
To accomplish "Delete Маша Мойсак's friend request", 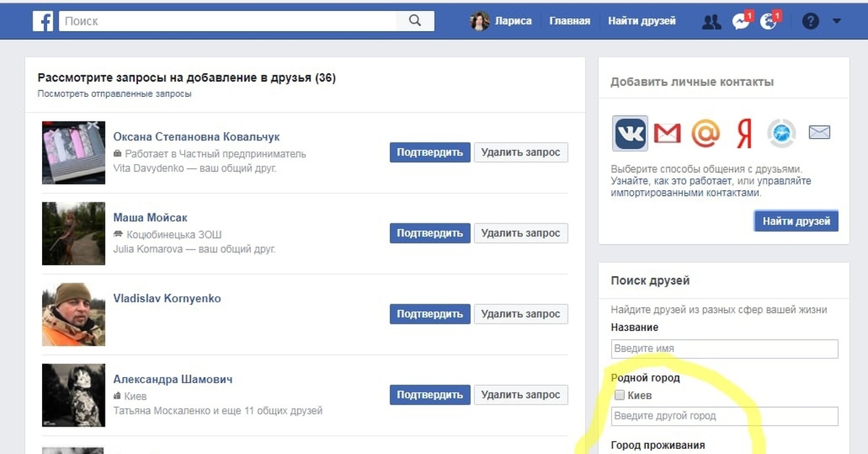I will pyautogui.click(x=521, y=234).
